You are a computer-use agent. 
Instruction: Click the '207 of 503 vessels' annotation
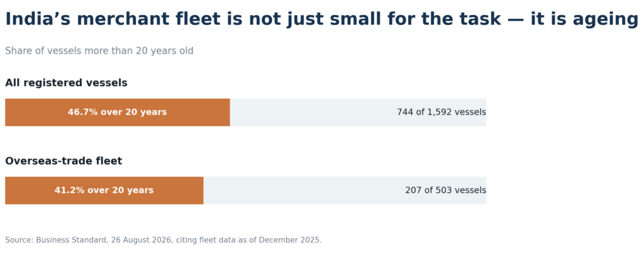click(x=446, y=190)
